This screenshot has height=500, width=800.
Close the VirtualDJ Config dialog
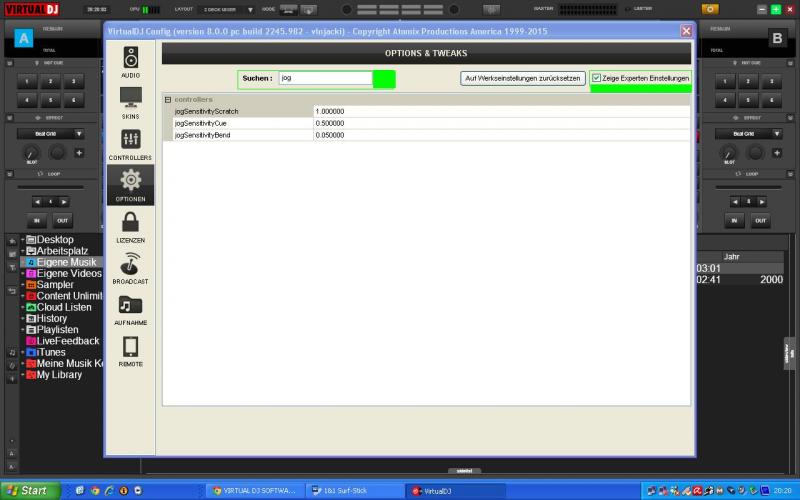(x=686, y=31)
